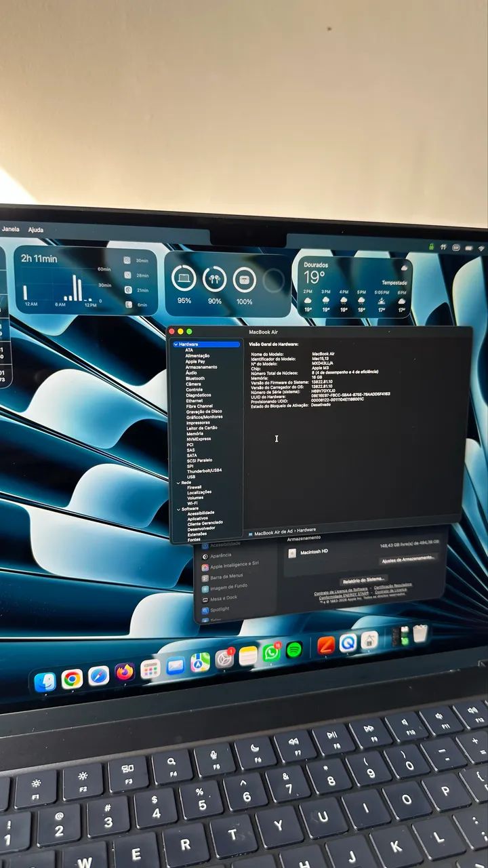Click Mesa e Dock sidebar icon

tap(205, 599)
